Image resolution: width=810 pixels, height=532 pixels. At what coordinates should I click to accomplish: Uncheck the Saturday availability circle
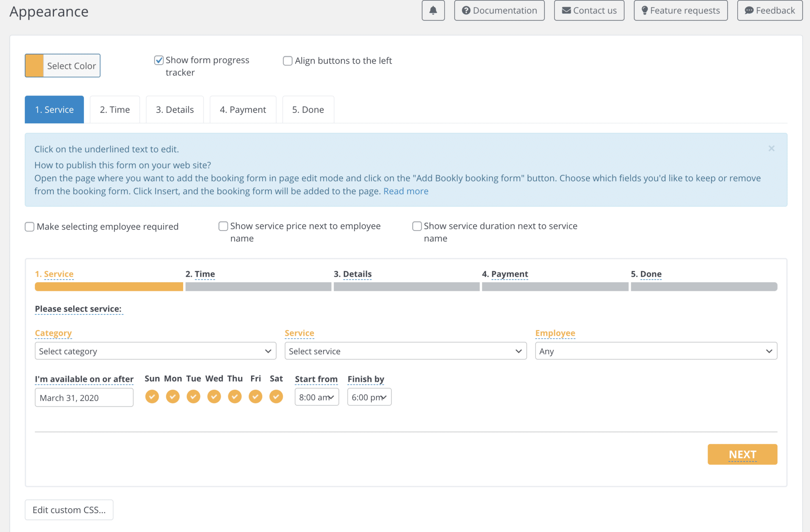(276, 396)
